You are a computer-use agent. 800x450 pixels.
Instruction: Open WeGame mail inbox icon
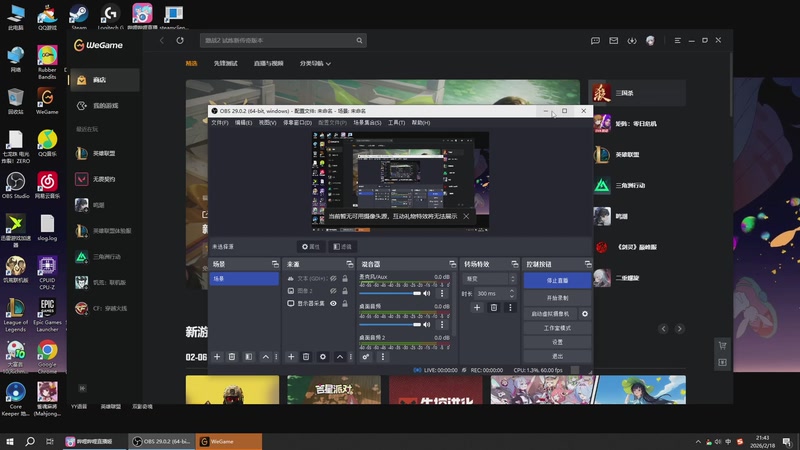613,40
